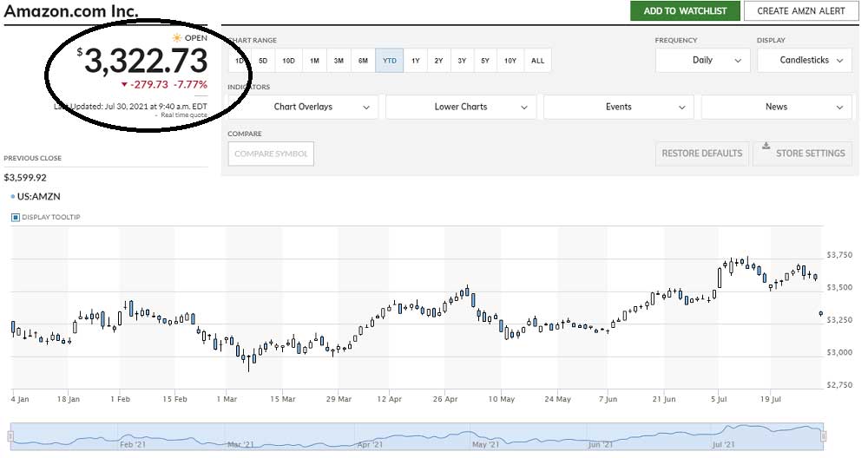Click the Store Settings button
This screenshot has height=458, width=868.
pyautogui.click(x=803, y=154)
